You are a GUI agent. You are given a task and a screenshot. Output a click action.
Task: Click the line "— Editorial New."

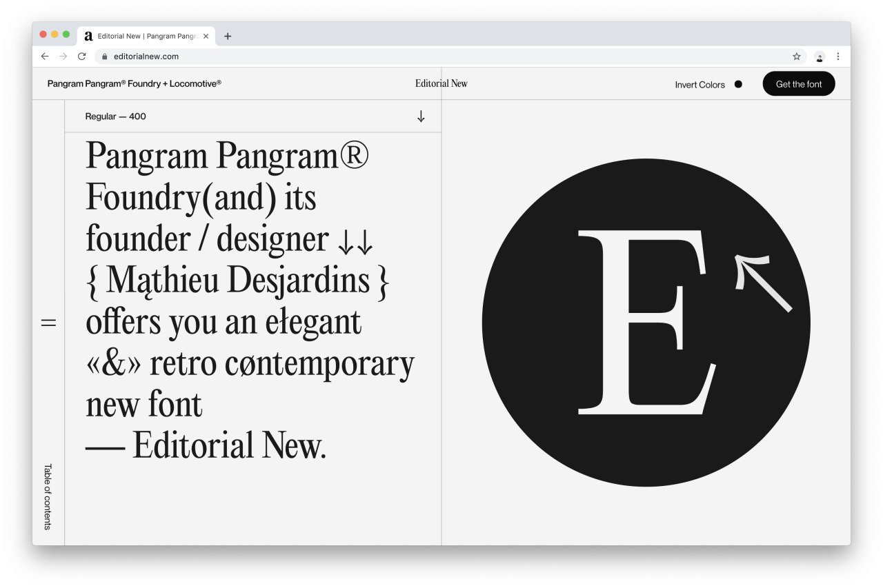206,445
